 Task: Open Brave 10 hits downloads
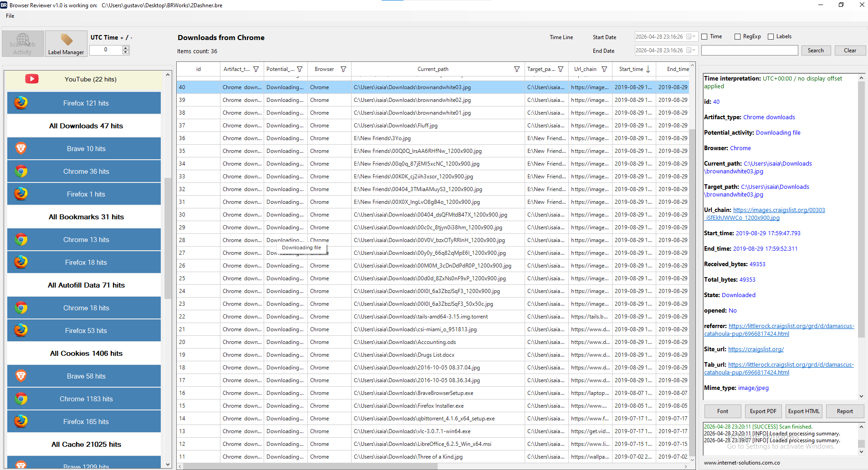84,149
